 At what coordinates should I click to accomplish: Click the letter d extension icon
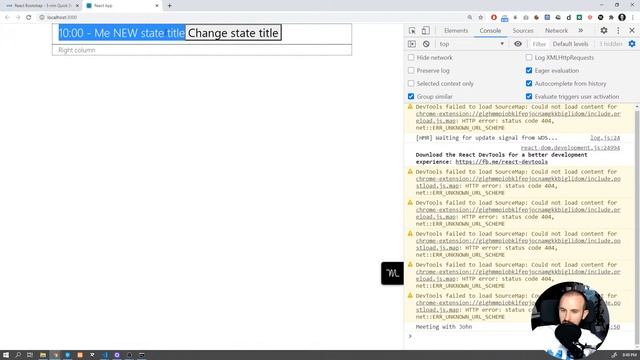(569, 17)
